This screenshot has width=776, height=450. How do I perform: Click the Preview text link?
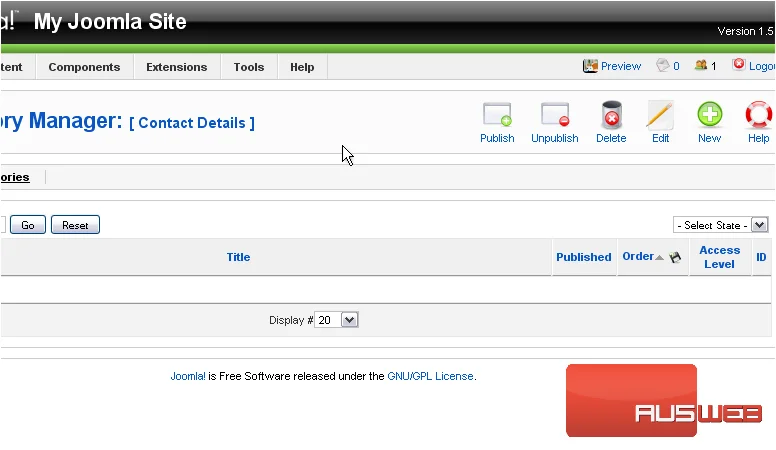click(621, 66)
